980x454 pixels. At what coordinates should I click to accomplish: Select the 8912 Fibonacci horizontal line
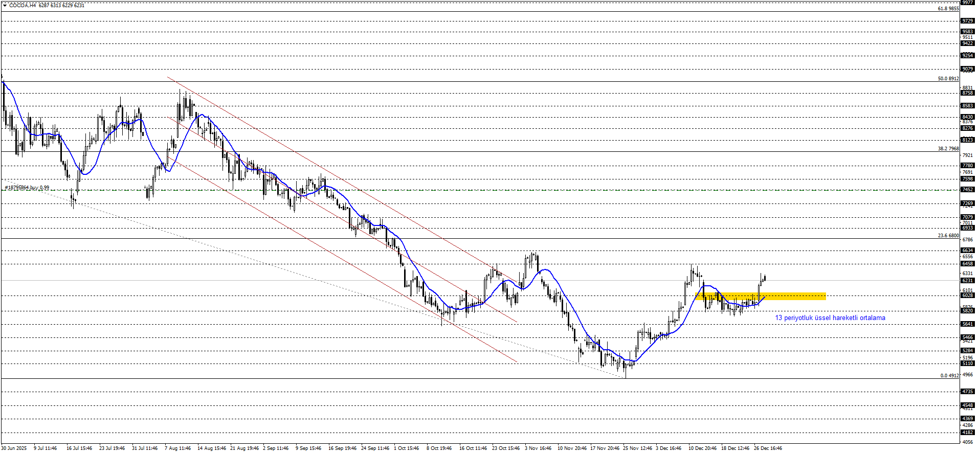[460, 82]
